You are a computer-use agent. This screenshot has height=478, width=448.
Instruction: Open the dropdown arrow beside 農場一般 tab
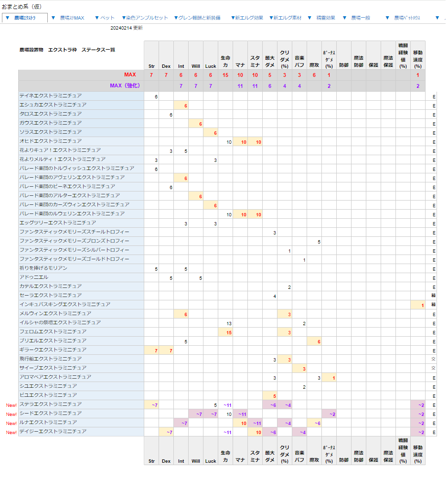tap(345, 18)
